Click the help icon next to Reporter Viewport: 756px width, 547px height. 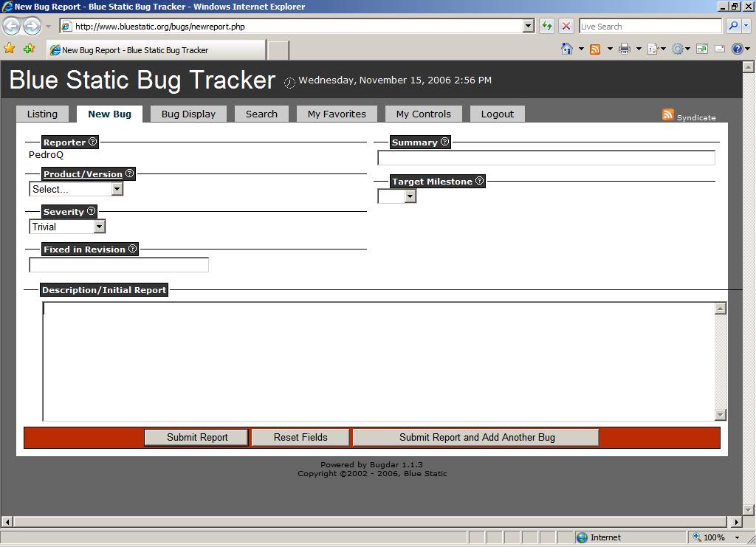(92, 142)
